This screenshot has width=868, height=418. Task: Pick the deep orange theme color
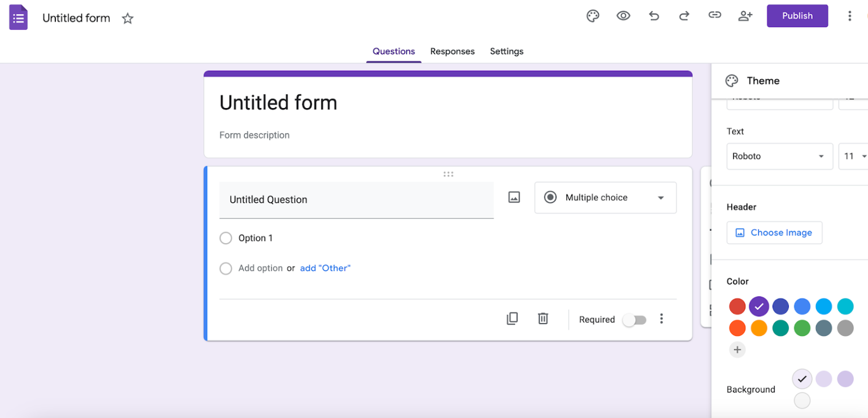[x=737, y=328]
